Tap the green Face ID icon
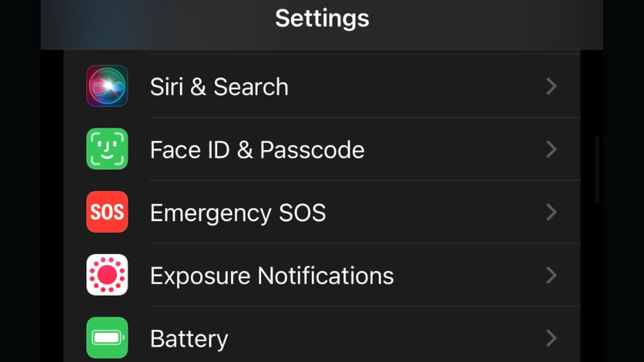 click(107, 149)
